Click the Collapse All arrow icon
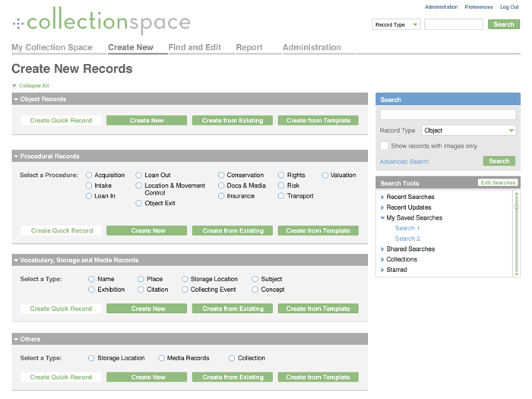Image resolution: width=532 pixels, height=399 pixels. pyautogui.click(x=14, y=85)
